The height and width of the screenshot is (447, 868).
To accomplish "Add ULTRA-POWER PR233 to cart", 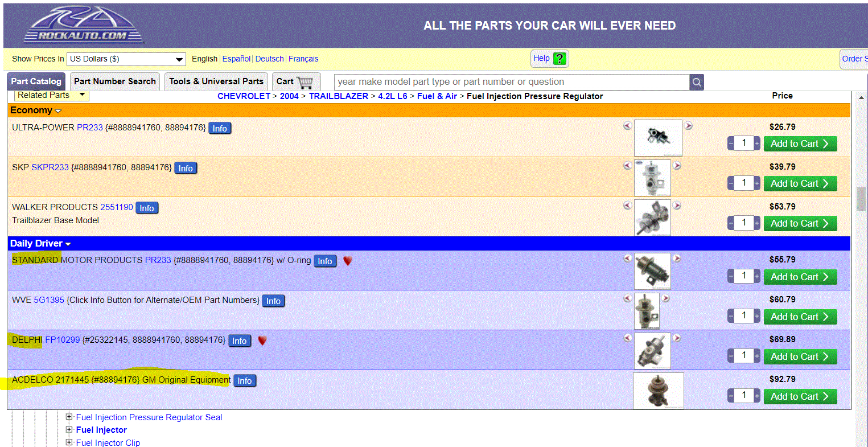I will click(x=800, y=143).
